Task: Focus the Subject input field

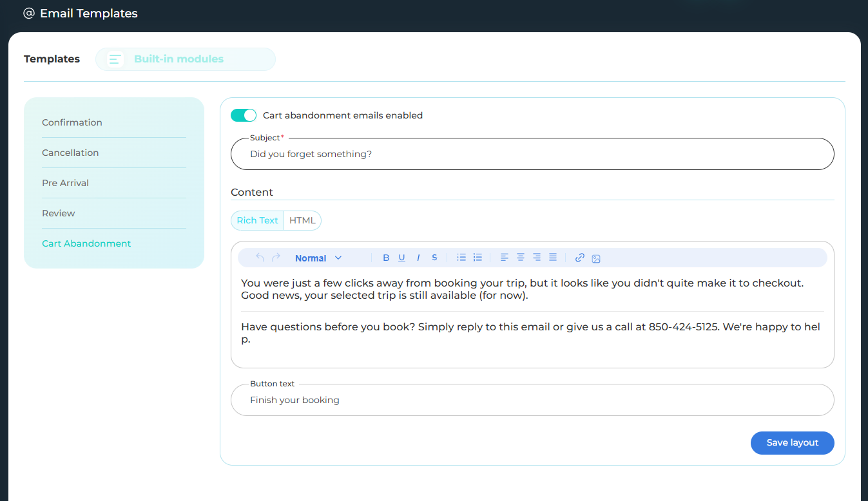Action: click(x=532, y=154)
